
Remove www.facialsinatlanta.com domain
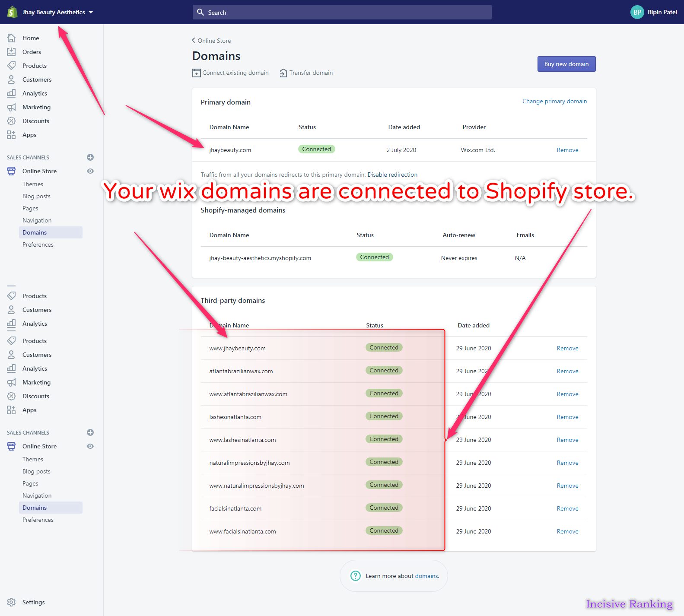pyautogui.click(x=567, y=531)
